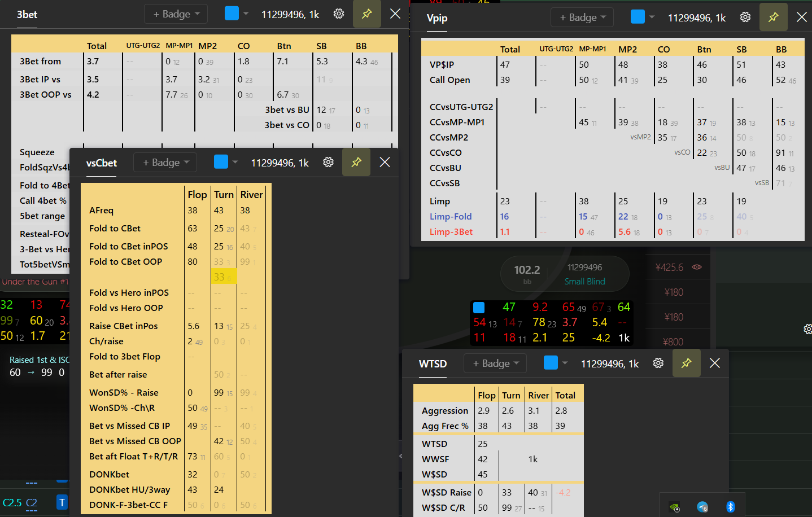Click Limp-3Bet row label in Vpip

[x=451, y=232]
